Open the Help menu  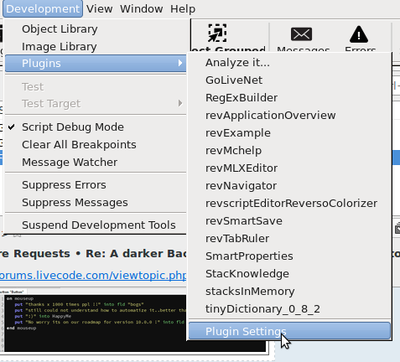tap(183, 9)
